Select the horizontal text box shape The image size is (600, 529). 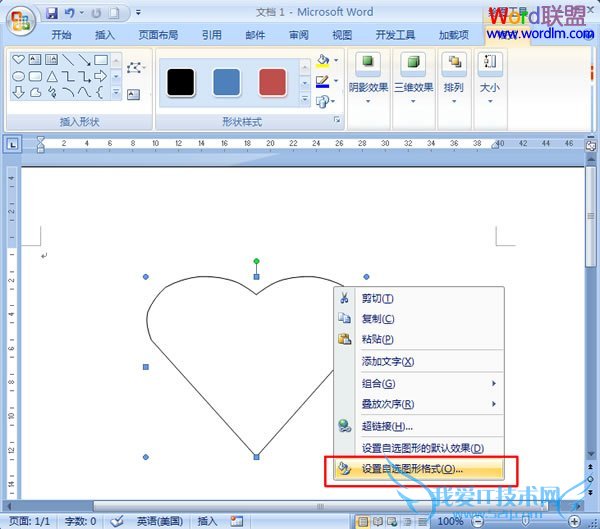(35, 59)
